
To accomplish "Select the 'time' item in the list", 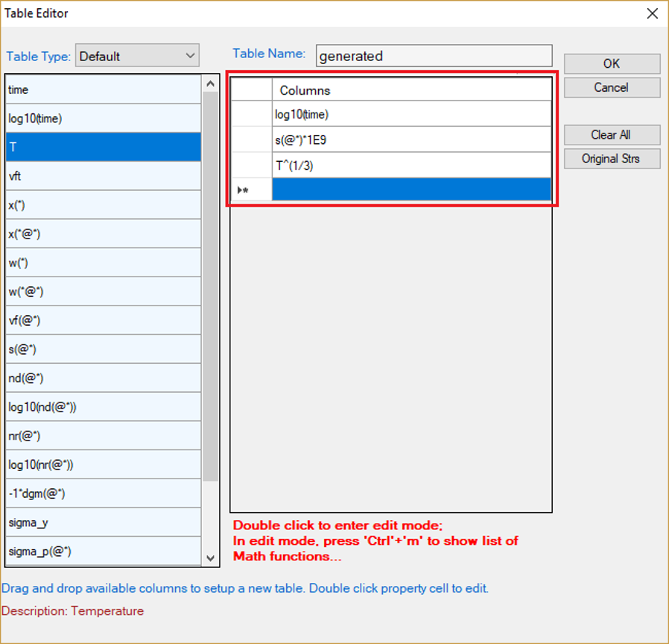I will [103, 89].
